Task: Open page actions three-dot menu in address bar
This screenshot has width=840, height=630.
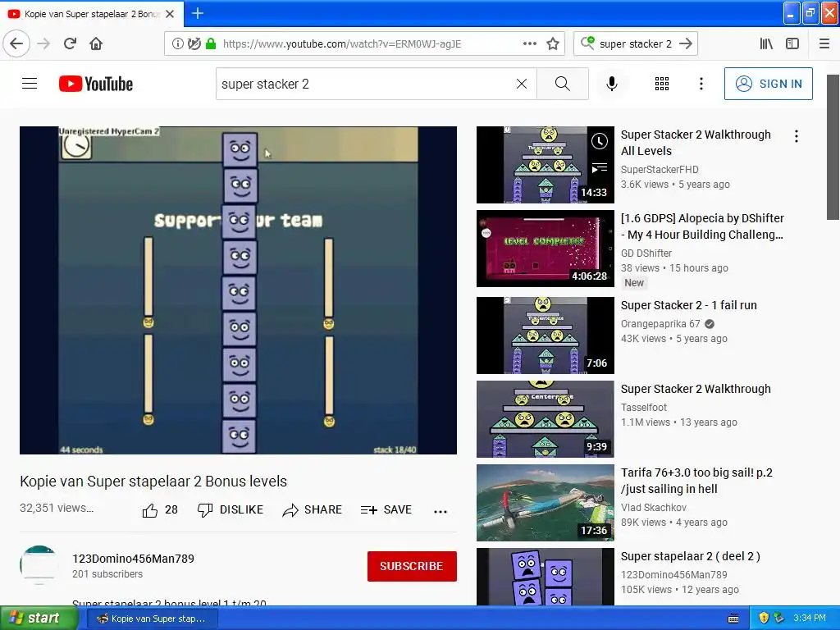Action: coord(529,44)
